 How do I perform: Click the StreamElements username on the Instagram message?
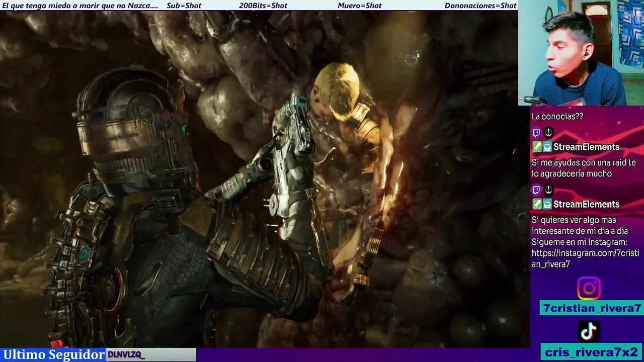pyautogui.click(x=586, y=204)
